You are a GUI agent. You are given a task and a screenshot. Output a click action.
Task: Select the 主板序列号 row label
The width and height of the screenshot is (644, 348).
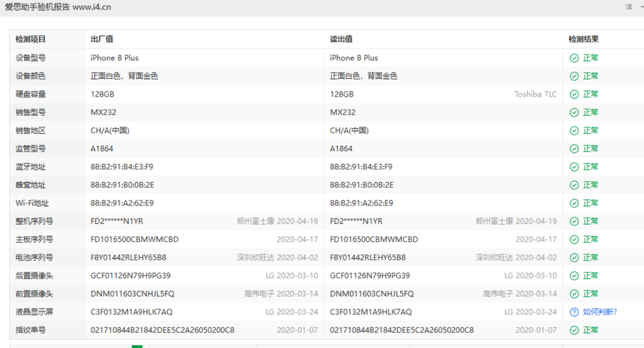pyautogui.click(x=34, y=239)
